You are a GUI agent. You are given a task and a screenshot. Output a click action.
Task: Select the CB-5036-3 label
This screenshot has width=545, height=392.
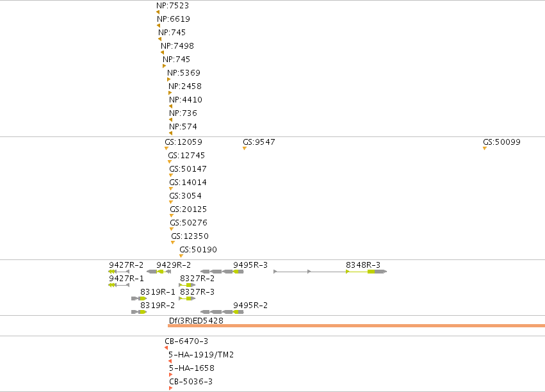(191, 382)
